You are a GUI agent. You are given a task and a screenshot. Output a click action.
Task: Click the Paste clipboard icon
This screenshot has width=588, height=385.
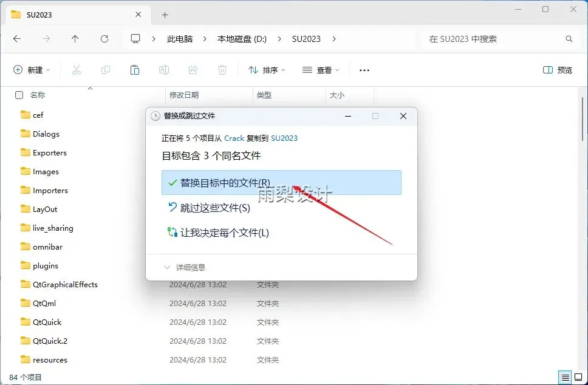click(135, 70)
